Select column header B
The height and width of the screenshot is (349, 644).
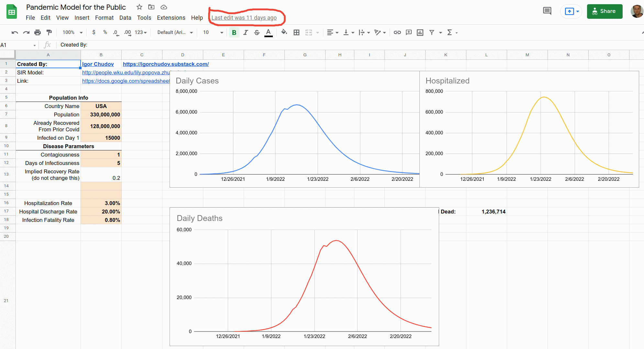(101, 55)
